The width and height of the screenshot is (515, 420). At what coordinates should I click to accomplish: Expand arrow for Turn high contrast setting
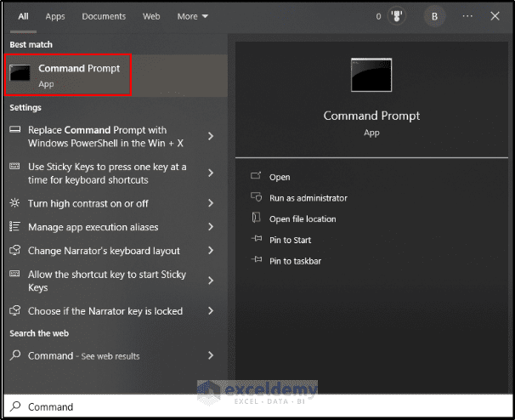[211, 203]
